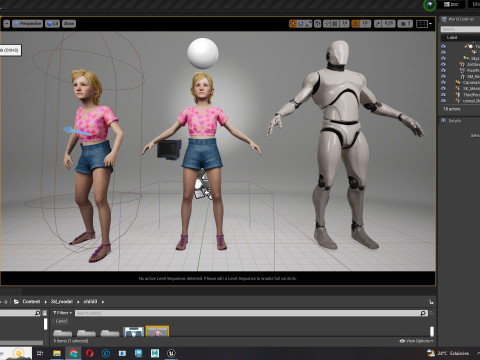This screenshot has width=480, height=360.
Task: Open grid snap size value dropdown
Action: (344, 24)
